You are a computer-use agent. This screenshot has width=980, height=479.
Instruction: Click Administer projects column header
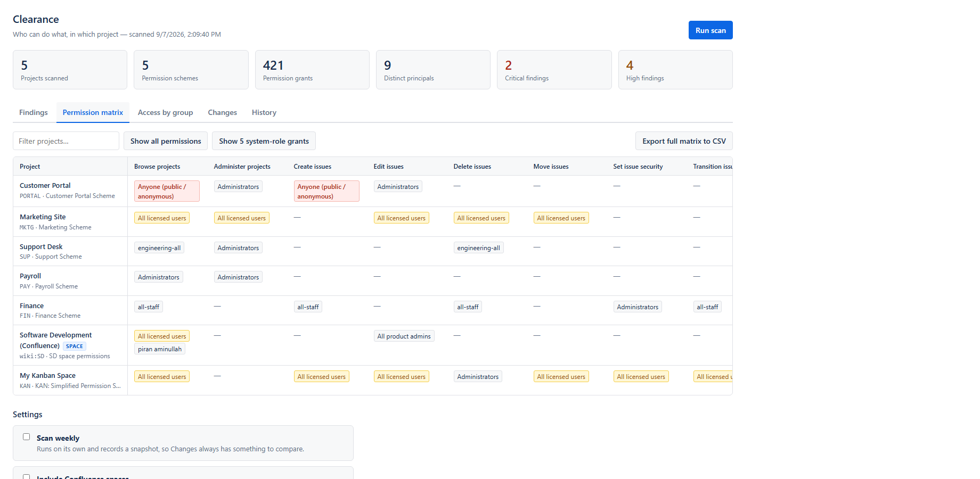pyautogui.click(x=242, y=167)
